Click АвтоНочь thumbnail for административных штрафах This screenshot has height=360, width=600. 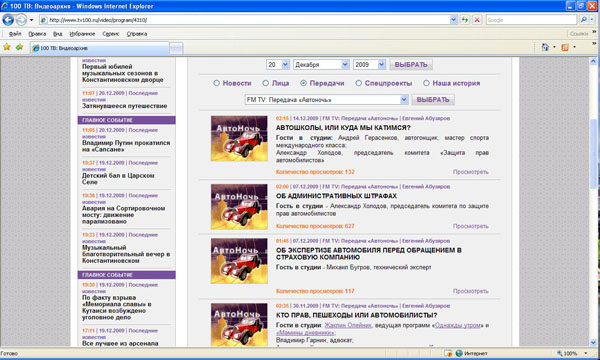click(239, 207)
